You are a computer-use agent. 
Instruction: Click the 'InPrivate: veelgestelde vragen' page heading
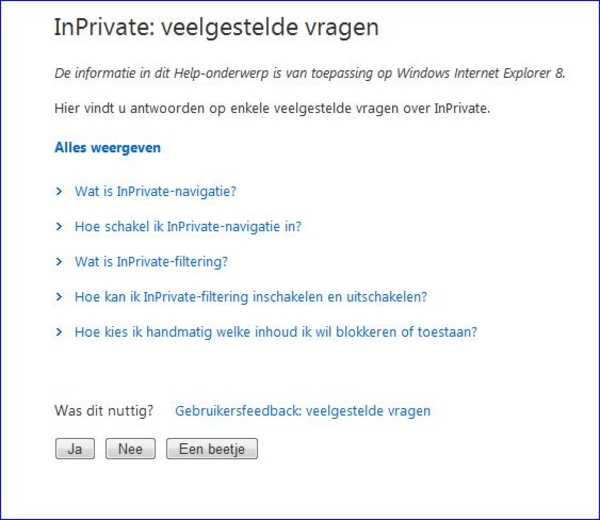[x=216, y=28]
